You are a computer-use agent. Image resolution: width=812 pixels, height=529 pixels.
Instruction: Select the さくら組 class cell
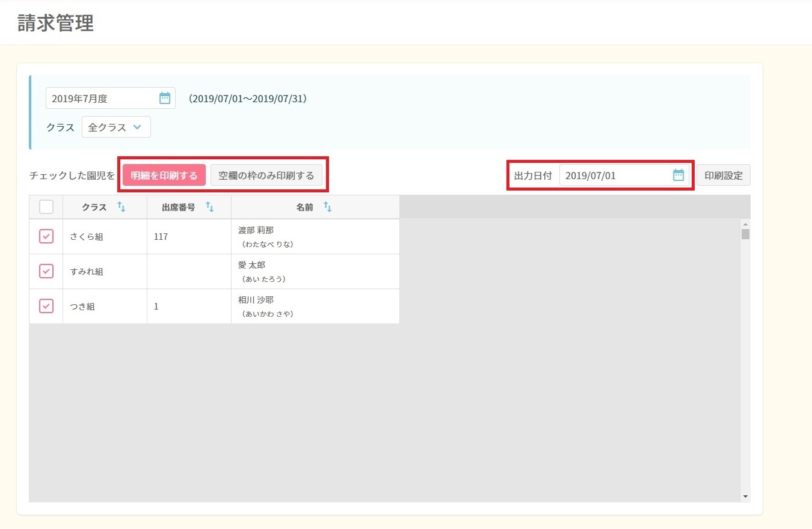point(105,237)
